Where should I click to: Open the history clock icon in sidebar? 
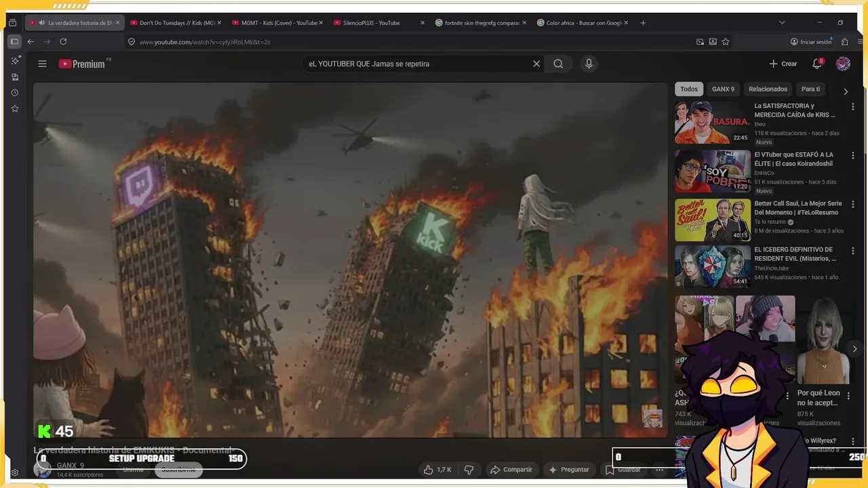point(15,92)
